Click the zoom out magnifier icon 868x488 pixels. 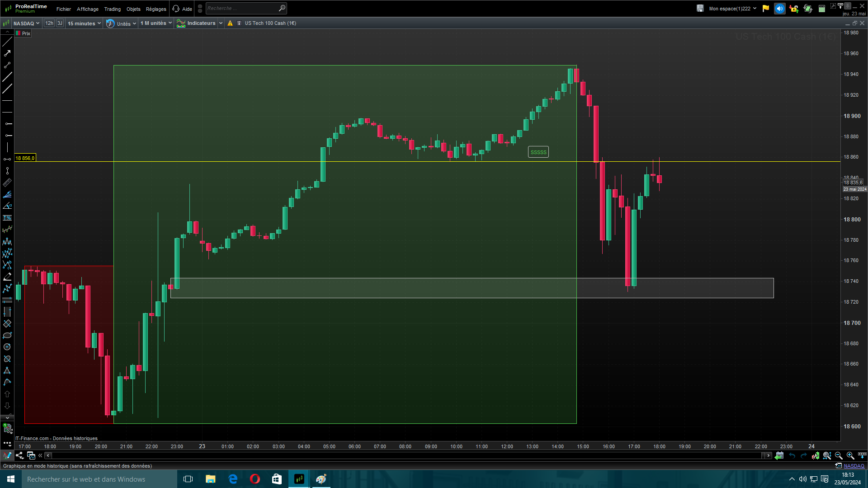pyautogui.click(x=839, y=455)
